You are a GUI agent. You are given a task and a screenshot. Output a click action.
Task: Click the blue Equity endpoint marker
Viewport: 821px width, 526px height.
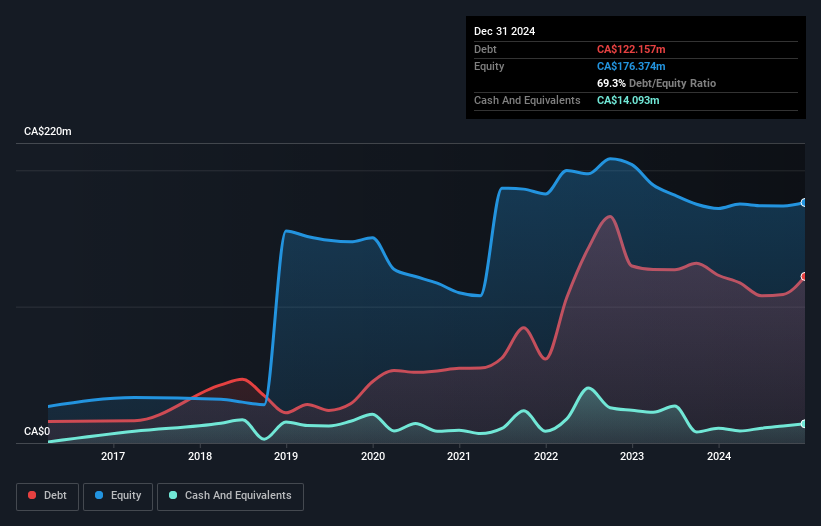[804, 203]
